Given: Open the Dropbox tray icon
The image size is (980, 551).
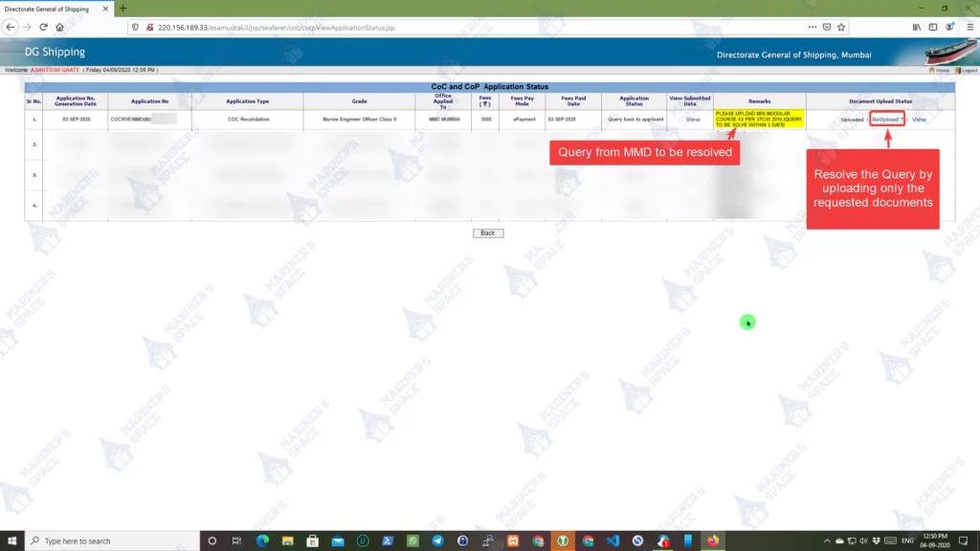Looking at the screenshot, I should (876, 541).
